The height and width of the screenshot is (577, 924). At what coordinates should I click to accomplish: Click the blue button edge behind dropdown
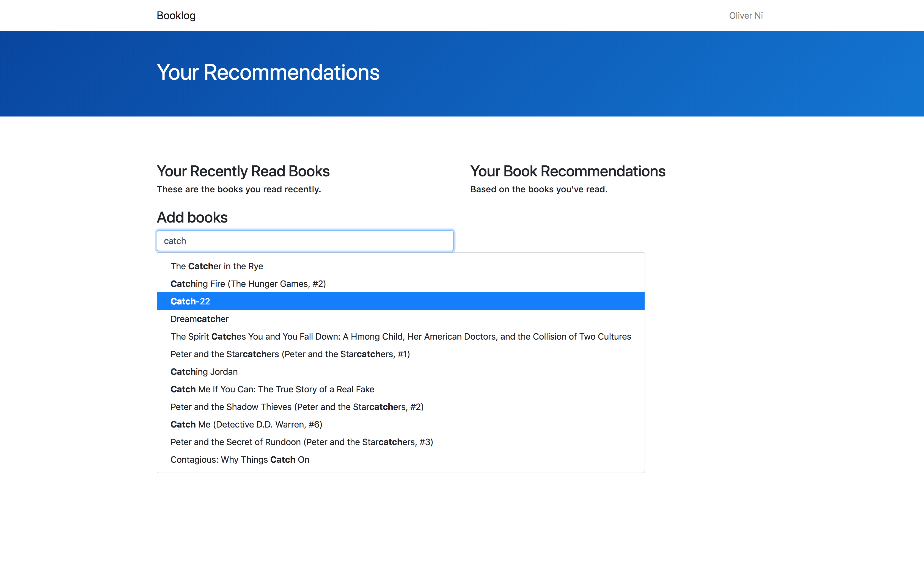pyautogui.click(x=157, y=271)
